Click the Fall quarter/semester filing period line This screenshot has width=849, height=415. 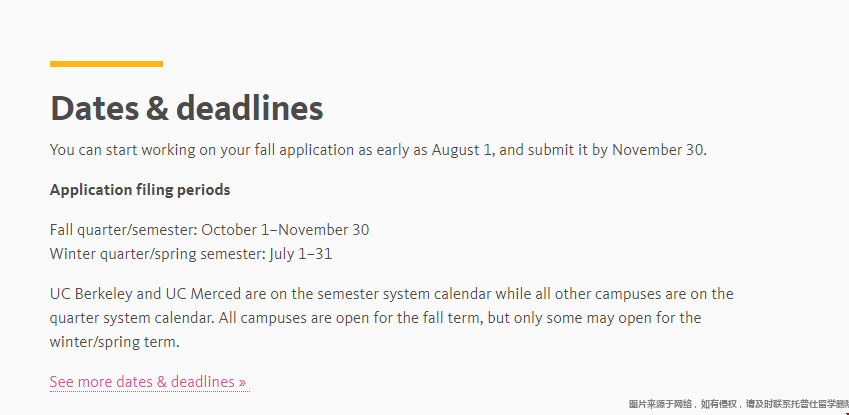click(x=210, y=230)
